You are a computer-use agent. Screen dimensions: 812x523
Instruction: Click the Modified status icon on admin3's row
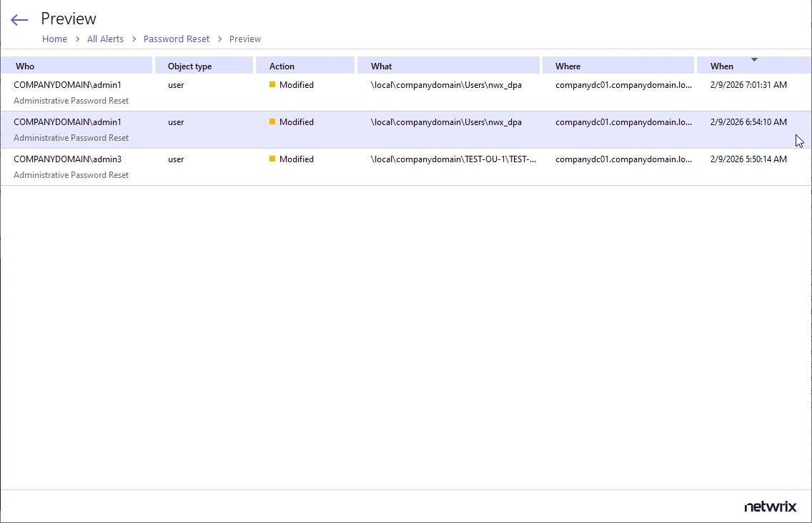click(x=272, y=159)
